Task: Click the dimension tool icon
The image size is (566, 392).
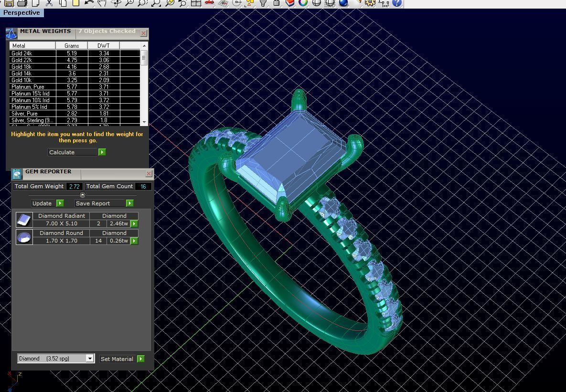Action: 384,3
